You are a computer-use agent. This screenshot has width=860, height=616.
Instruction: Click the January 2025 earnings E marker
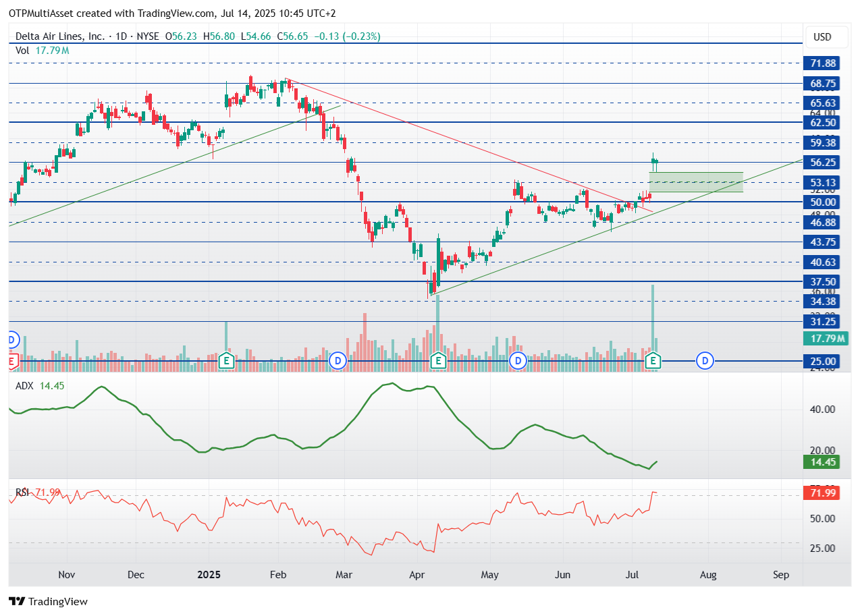(x=227, y=361)
